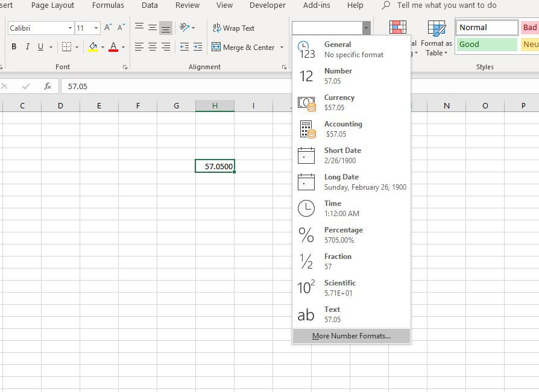Toggle bold formatting

tap(13, 46)
